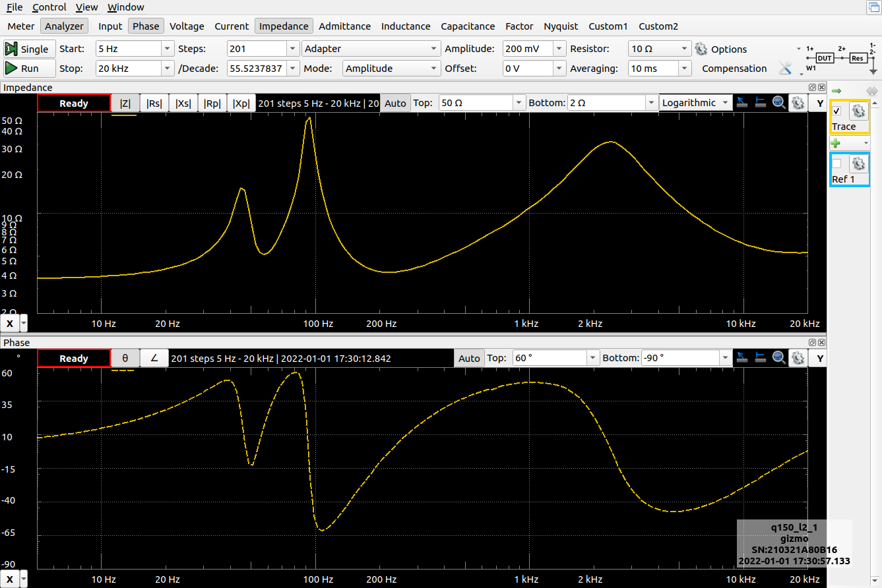Click the Impedance plot Auto button
The image size is (882, 588).
coord(395,103)
